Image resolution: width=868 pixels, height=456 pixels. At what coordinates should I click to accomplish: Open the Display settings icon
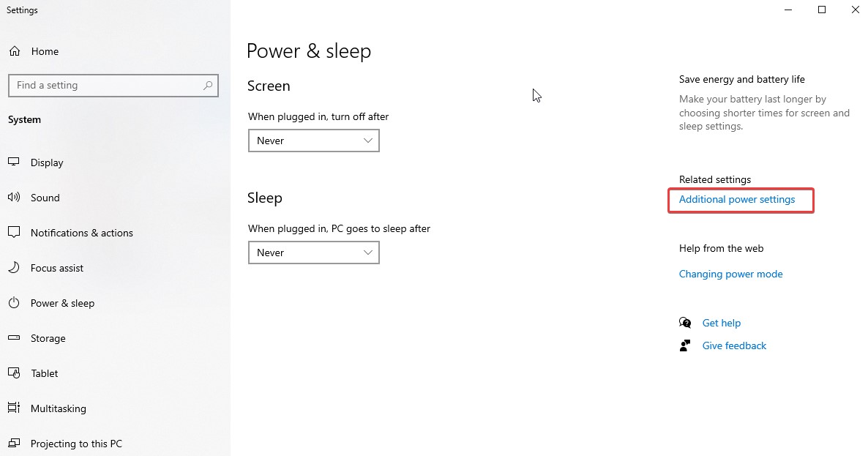[15, 162]
